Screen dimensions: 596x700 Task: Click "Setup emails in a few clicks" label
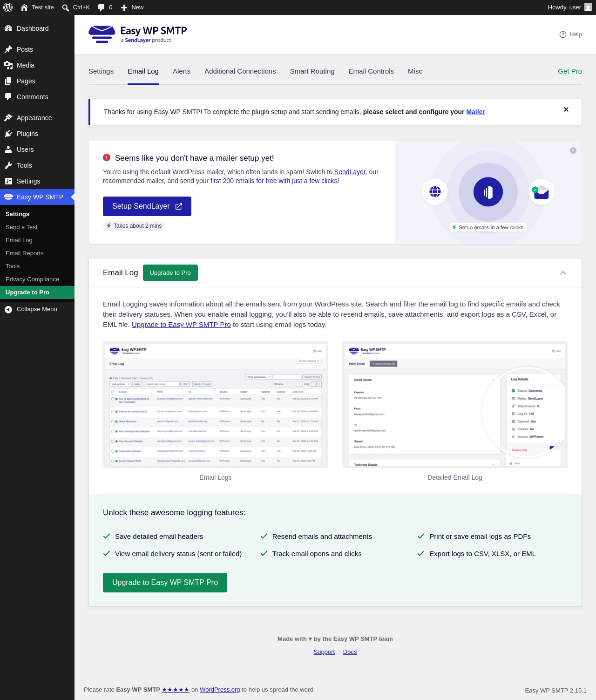(x=488, y=227)
